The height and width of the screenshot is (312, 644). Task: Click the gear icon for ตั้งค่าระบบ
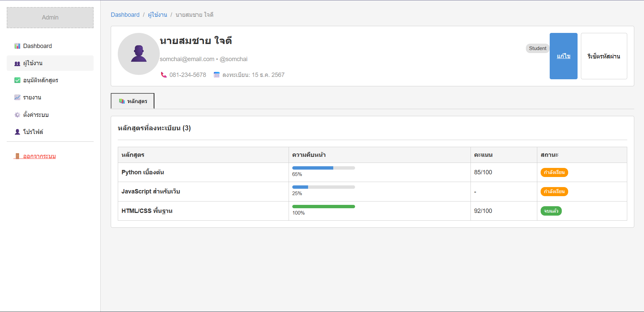17,115
